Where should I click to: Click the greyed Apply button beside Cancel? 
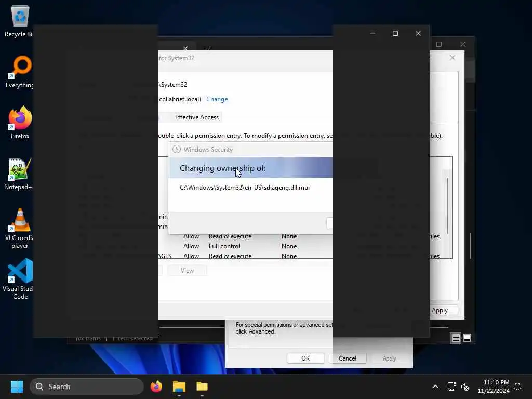click(389, 358)
